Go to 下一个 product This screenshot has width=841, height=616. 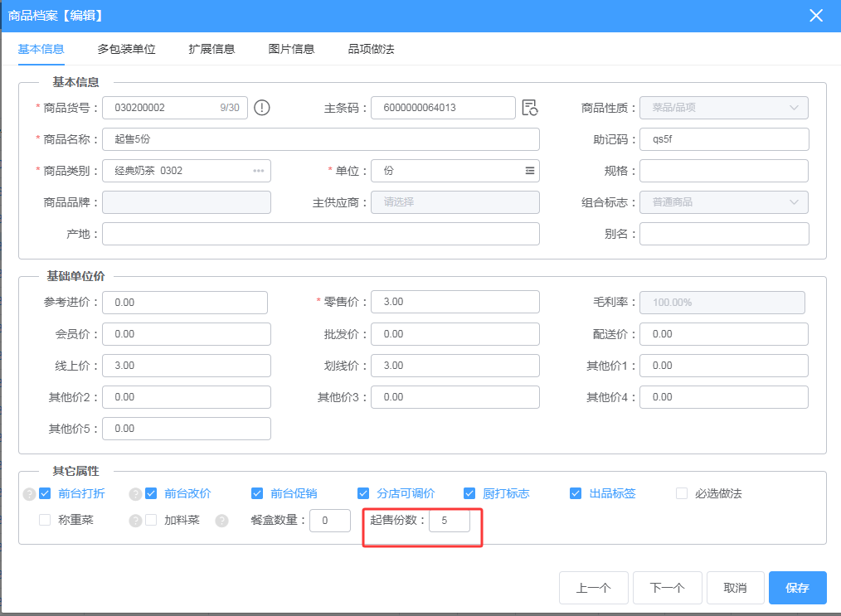667,588
